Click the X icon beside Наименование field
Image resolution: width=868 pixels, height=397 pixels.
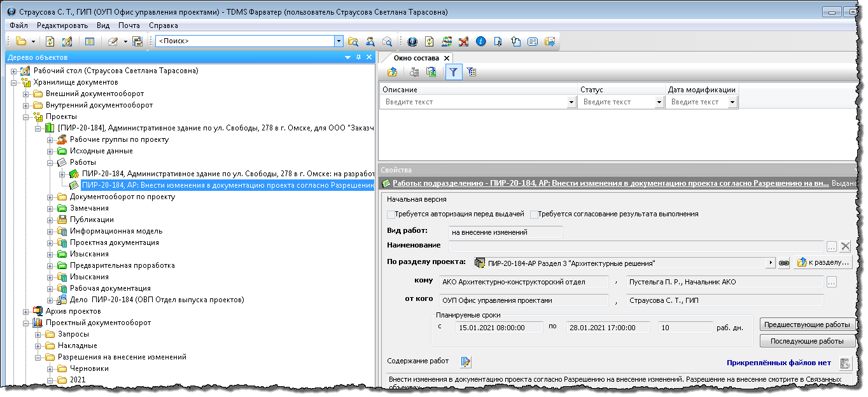(845, 246)
